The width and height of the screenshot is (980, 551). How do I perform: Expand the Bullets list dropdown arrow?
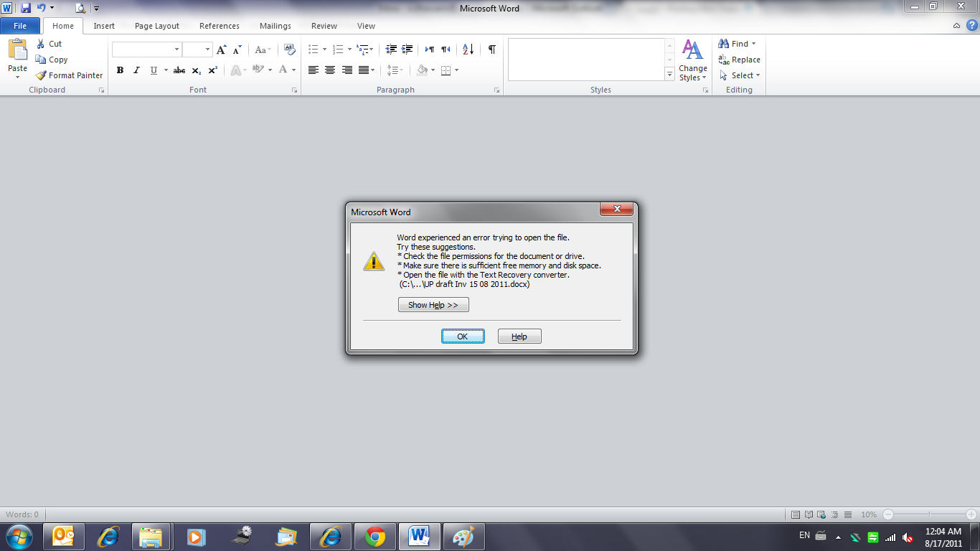pos(324,50)
